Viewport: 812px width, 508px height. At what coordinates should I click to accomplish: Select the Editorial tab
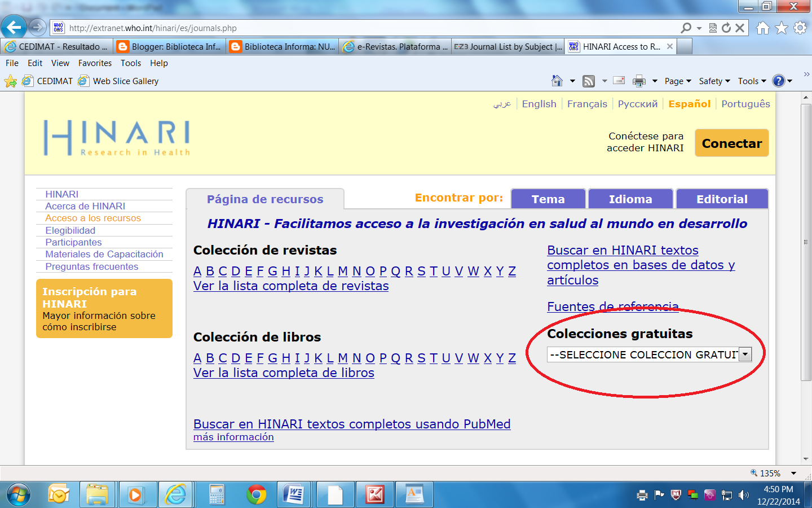pyautogui.click(x=722, y=199)
